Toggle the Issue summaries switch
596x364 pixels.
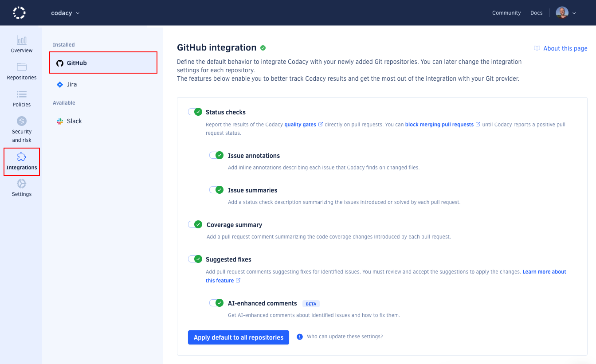point(216,190)
